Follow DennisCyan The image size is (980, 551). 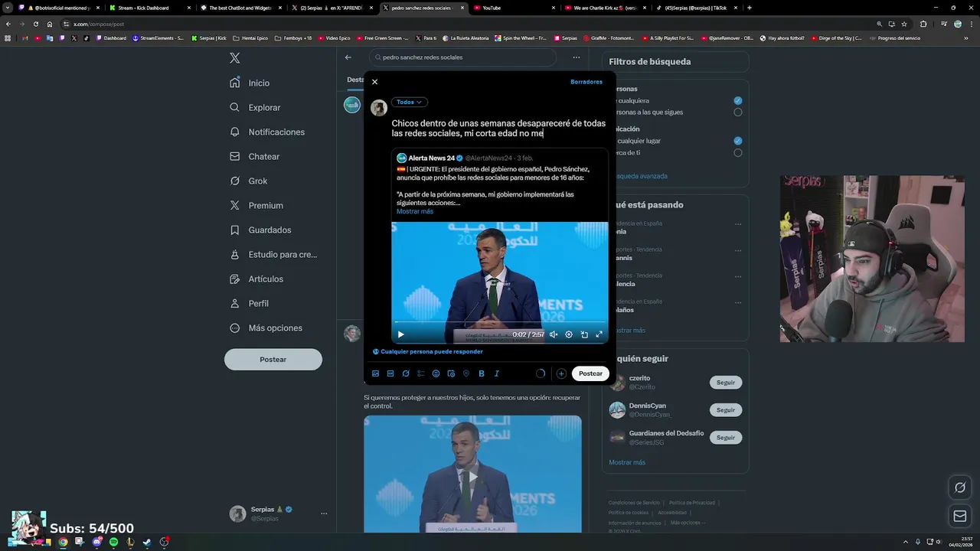pyautogui.click(x=726, y=410)
